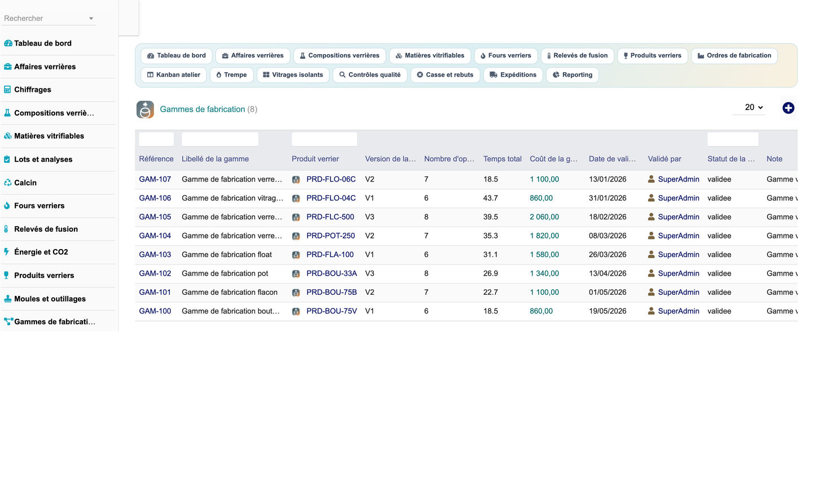Click the date 19/05/2026 cell
This screenshot has height=504, width=815.
607,311
